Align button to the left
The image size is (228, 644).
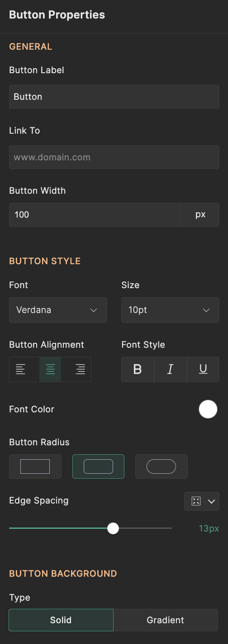click(21, 369)
